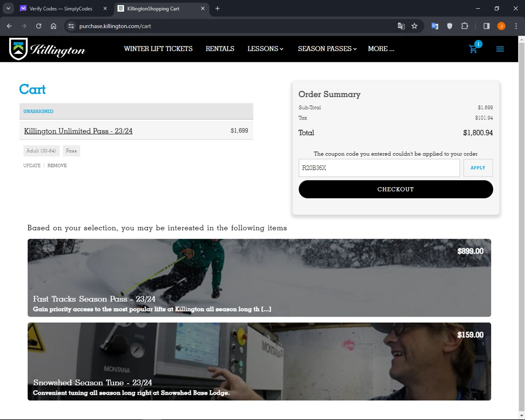This screenshot has height=420, width=525.
Task: Open the Extensions puzzle icon
Action: (x=464, y=26)
